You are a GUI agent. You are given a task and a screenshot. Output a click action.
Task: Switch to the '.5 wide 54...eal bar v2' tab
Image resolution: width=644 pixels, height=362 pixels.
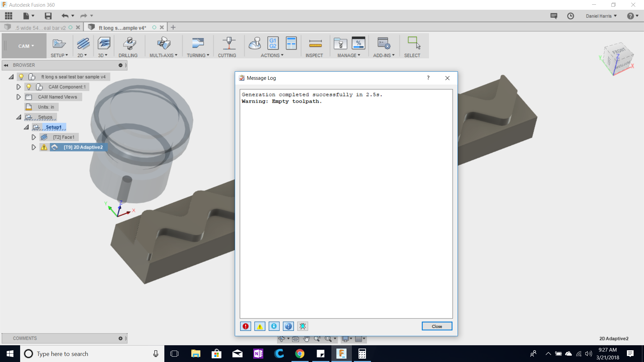40,28
